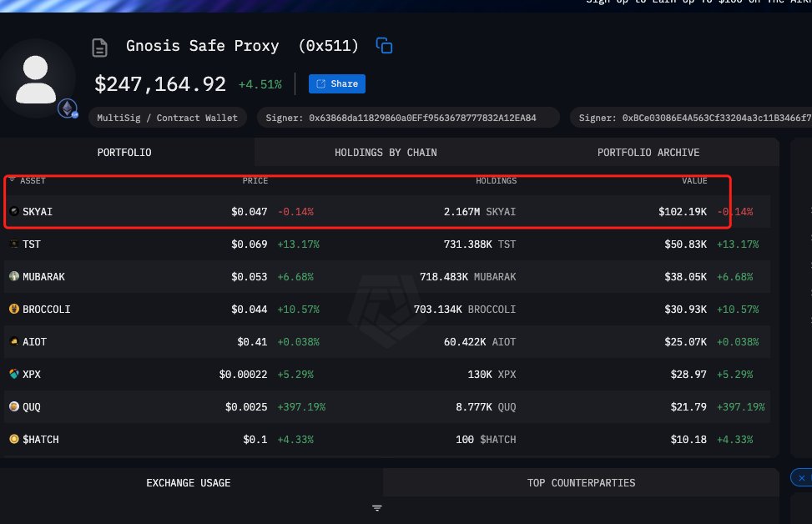Open the BROCCOLI asset name
The width and height of the screenshot is (812, 524).
[47, 309]
